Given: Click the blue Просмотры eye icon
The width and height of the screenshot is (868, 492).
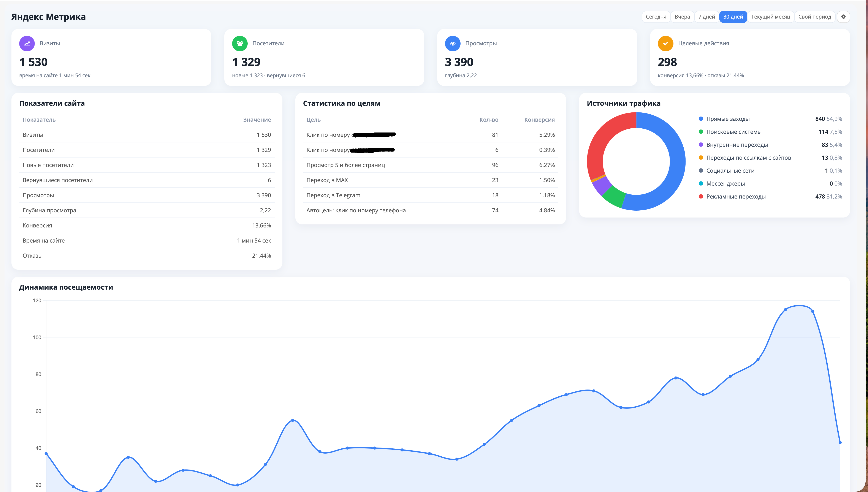Looking at the screenshot, I should [x=453, y=44].
